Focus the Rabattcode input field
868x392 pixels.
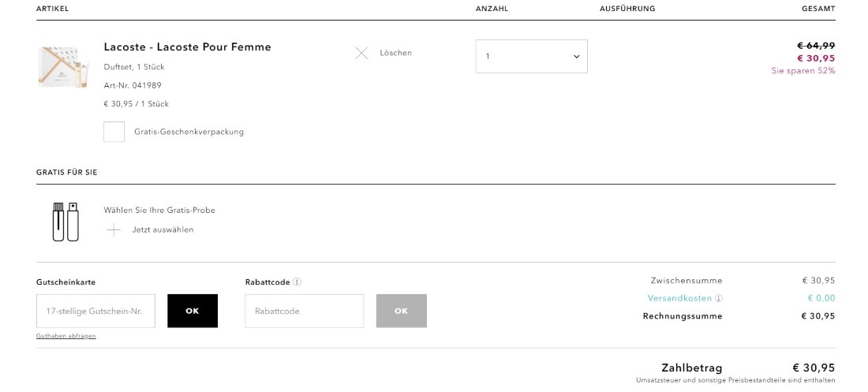pyautogui.click(x=305, y=312)
